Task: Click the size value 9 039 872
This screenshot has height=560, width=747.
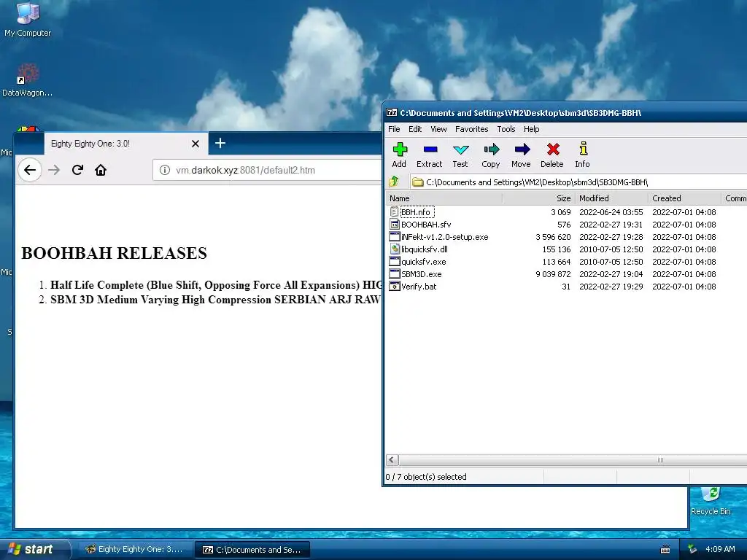Action: click(x=553, y=274)
